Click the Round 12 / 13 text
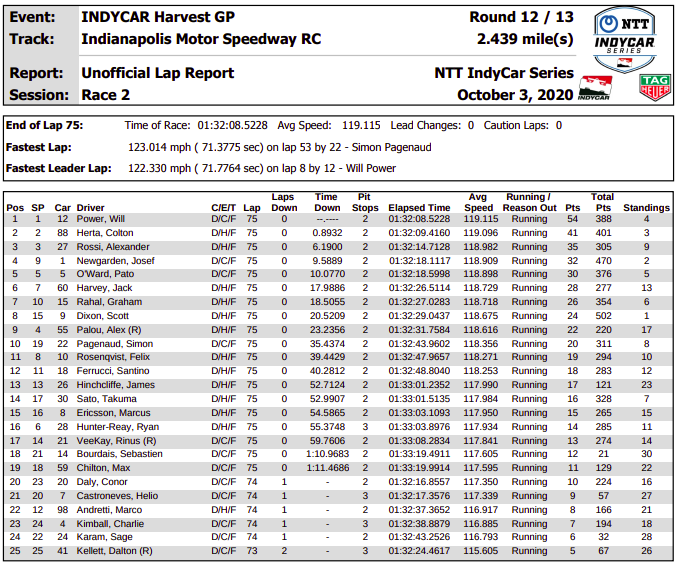This screenshot has width=681, height=565. pyautogui.click(x=521, y=17)
